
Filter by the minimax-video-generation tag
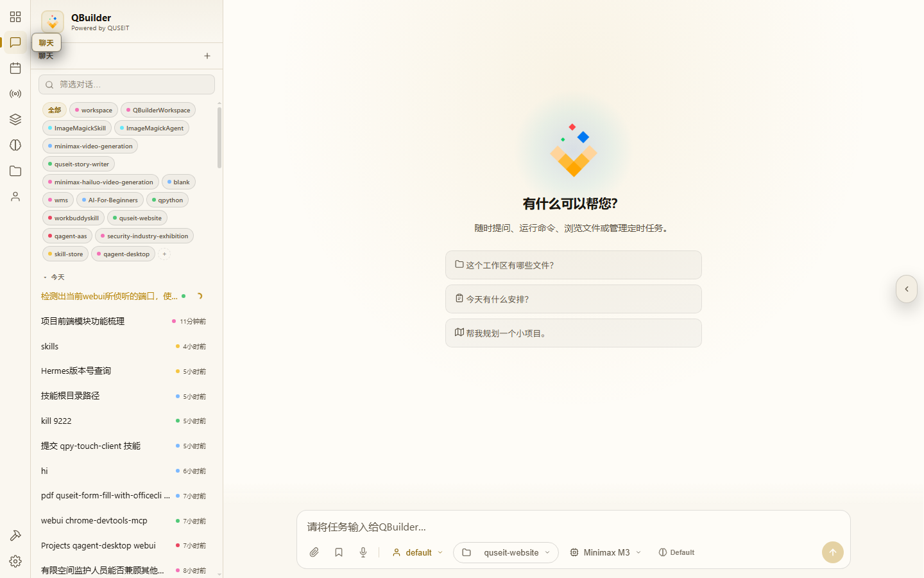tap(90, 146)
